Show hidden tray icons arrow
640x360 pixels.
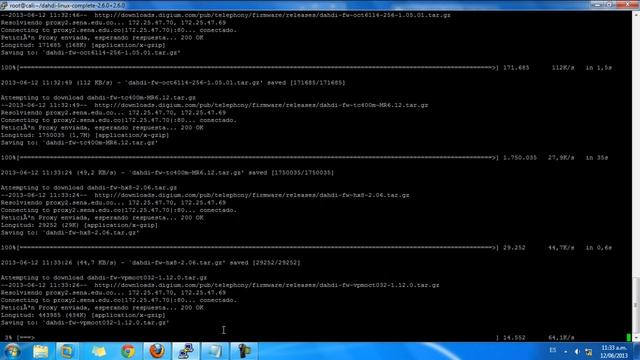pos(566,351)
